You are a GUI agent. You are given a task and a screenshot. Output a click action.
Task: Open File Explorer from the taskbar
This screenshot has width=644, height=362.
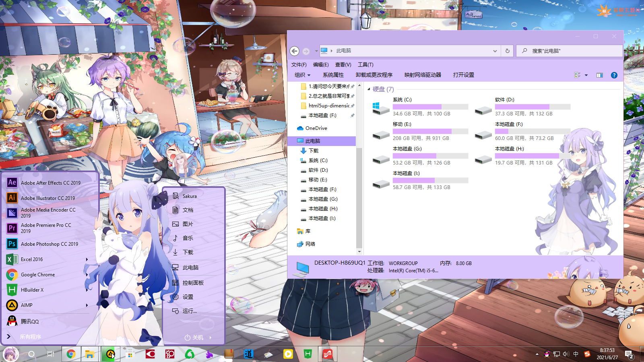pyautogui.click(x=90, y=354)
